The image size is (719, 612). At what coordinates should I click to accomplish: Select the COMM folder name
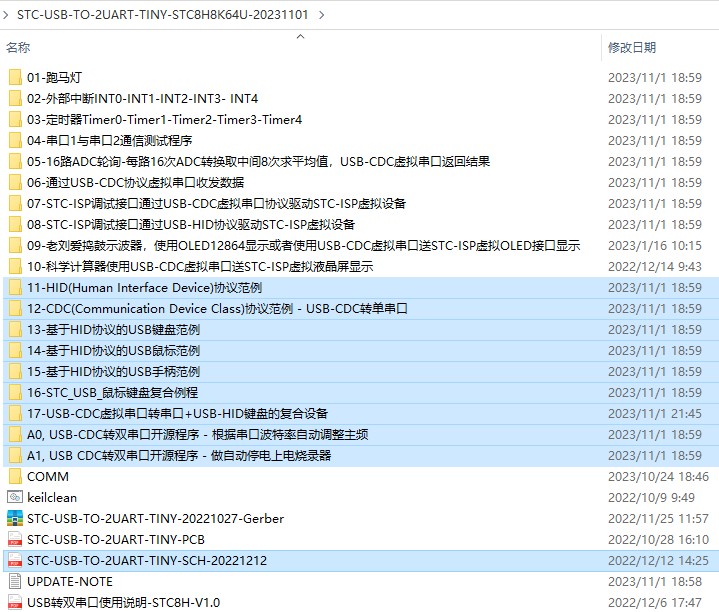pos(48,477)
